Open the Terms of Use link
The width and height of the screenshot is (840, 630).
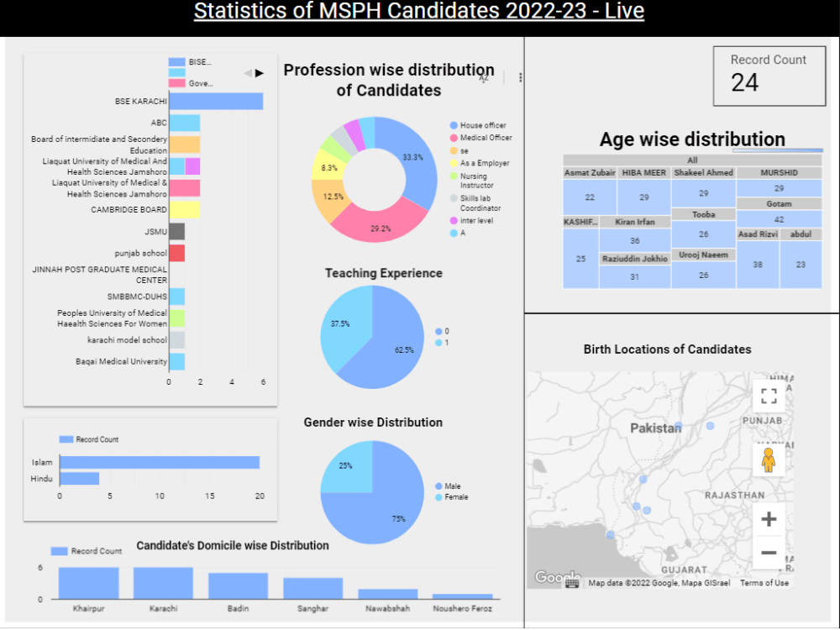click(763, 582)
